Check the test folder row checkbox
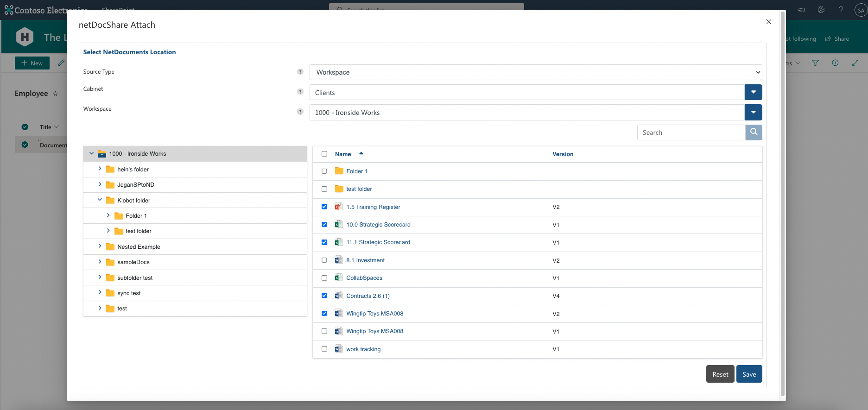The width and height of the screenshot is (868, 410). (x=324, y=189)
